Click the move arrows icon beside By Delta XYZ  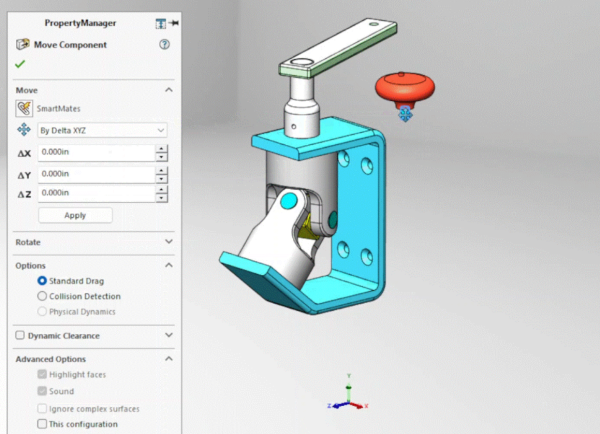pos(24,130)
